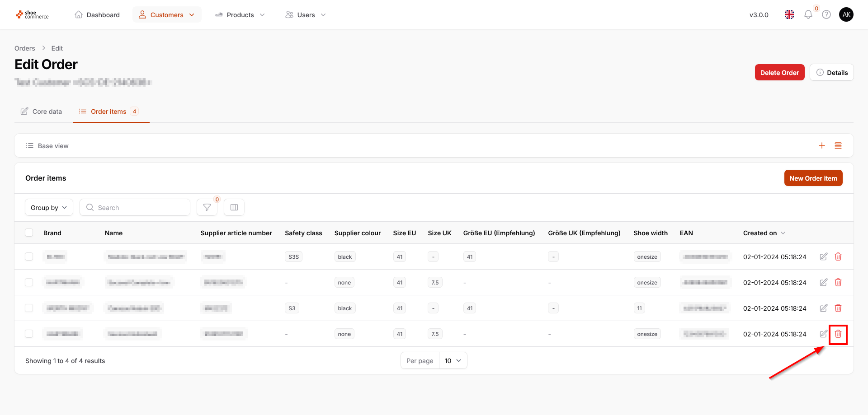Click the notifications bell icon
Screen dimensions: 868x415
[x=808, y=15]
